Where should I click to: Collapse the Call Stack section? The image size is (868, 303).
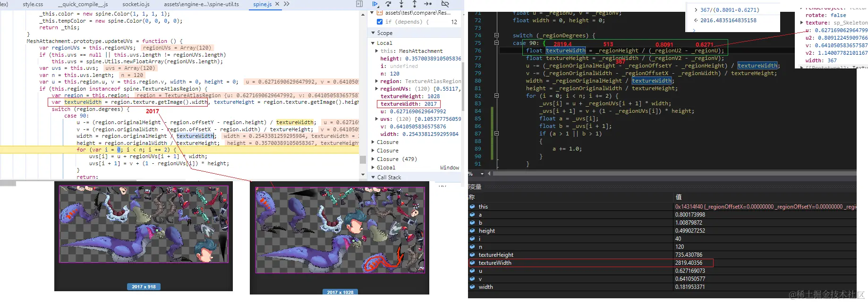coord(373,177)
